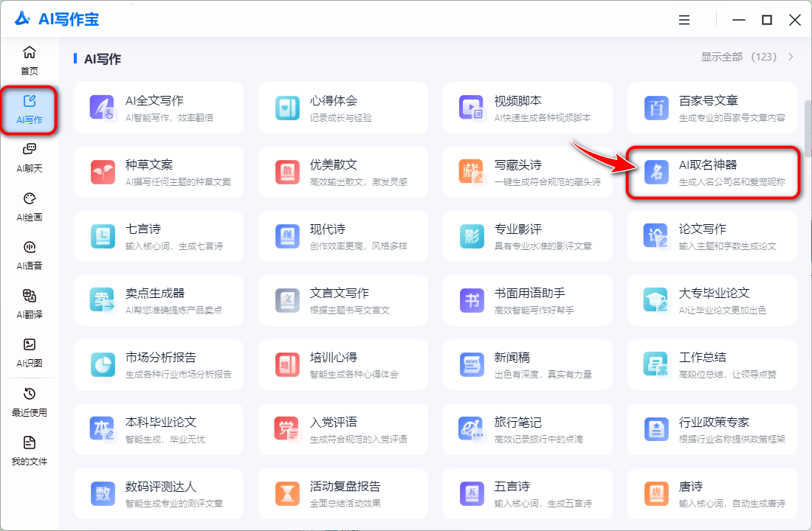Open the AI全文写作 feather icon

point(102,107)
